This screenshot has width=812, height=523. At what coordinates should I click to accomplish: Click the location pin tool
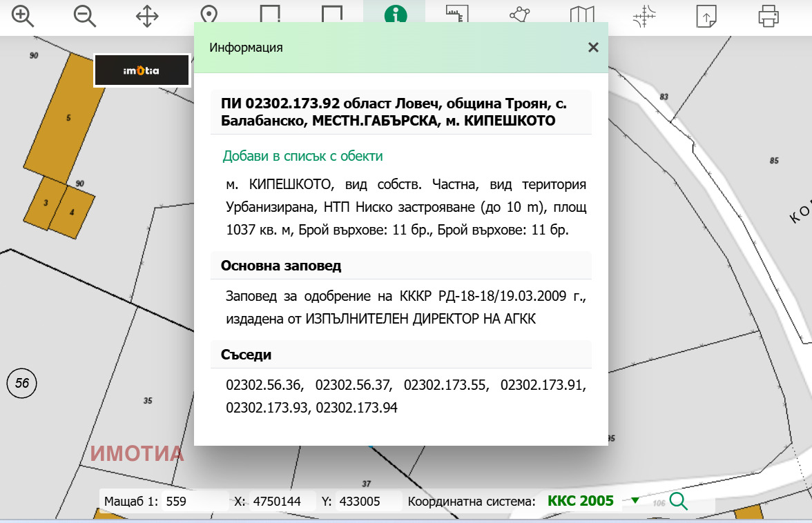pos(209,15)
